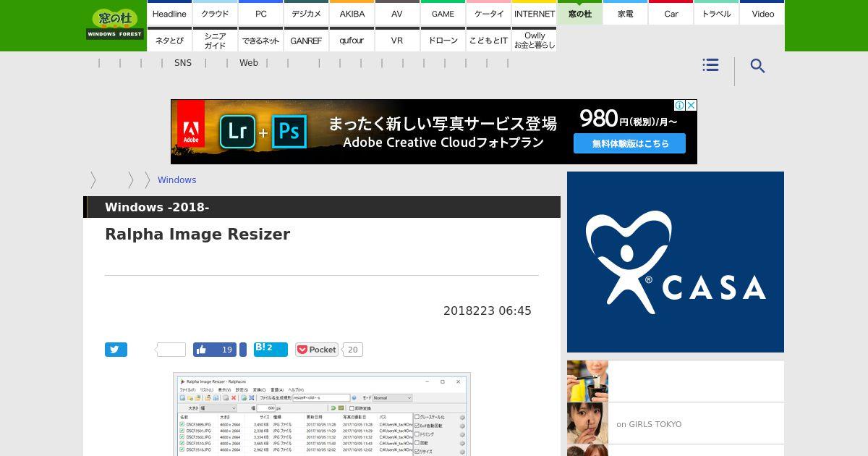This screenshot has width=868, height=456.
Task: Open the トラベル tab
Action: [716, 13]
